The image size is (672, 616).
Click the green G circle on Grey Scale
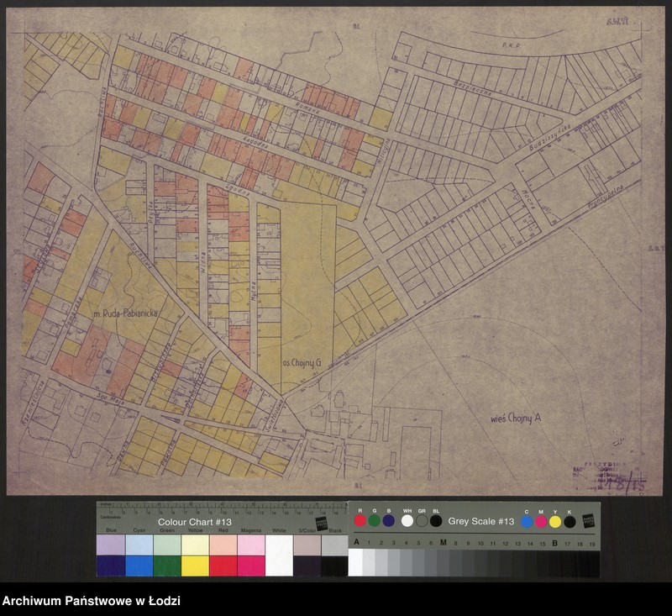click(375, 521)
